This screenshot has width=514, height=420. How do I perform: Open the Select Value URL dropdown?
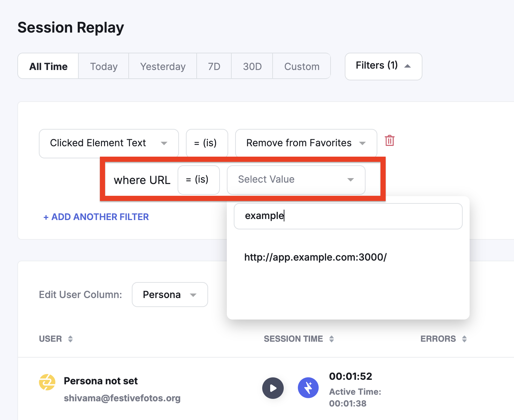[x=295, y=180]
